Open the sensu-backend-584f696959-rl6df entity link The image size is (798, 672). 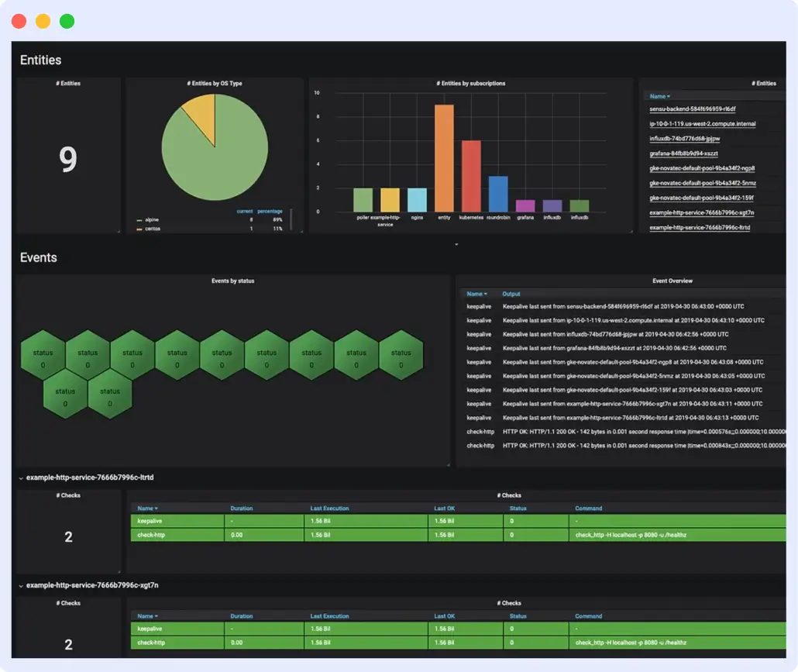click(693, 109)
